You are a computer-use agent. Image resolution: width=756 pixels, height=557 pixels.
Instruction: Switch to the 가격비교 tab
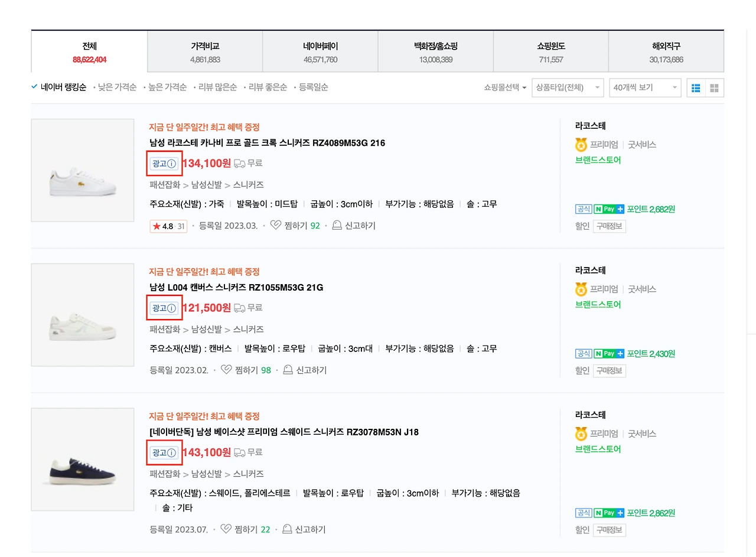click(x=205, y=52)
